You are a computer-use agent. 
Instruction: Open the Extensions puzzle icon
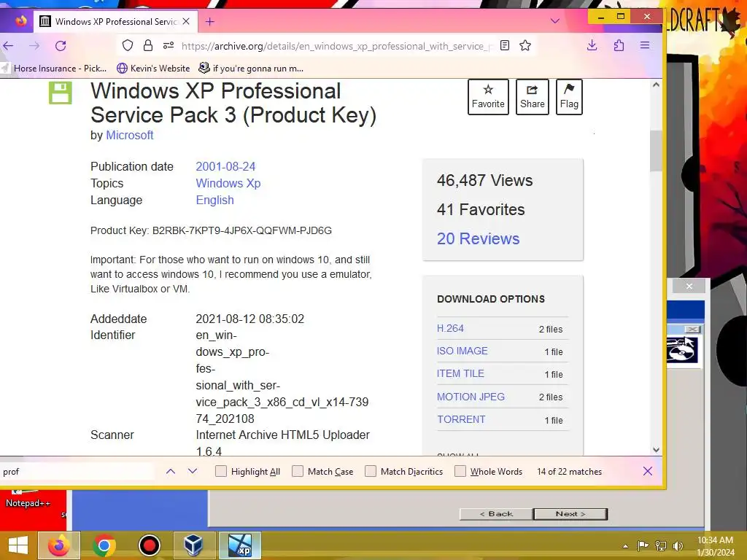[x=619, y=46]
